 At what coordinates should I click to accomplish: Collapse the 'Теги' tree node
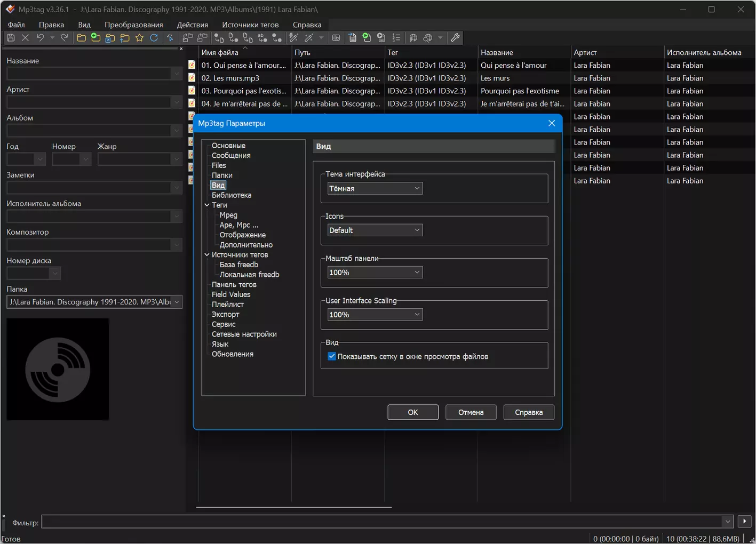pyautogui.click(x=207, y=205)
